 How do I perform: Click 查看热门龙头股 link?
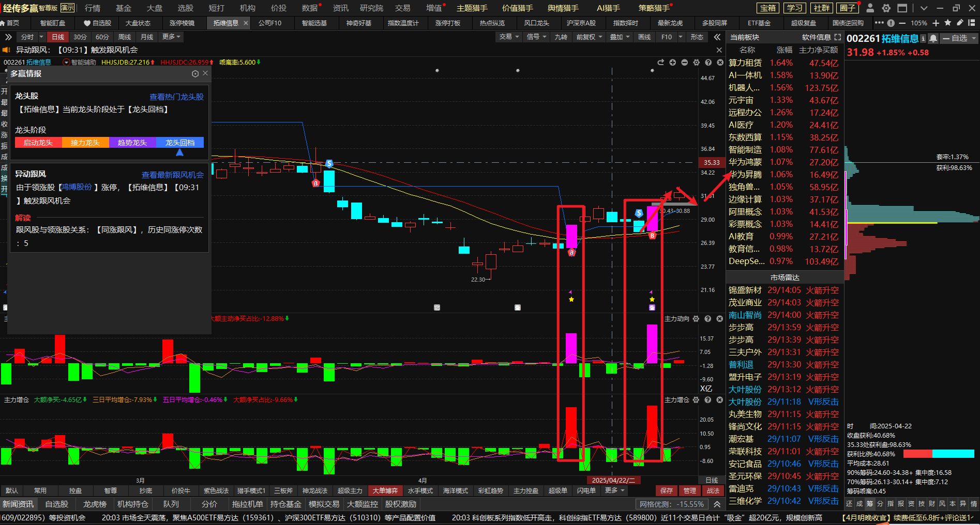(x=176, y=97)
